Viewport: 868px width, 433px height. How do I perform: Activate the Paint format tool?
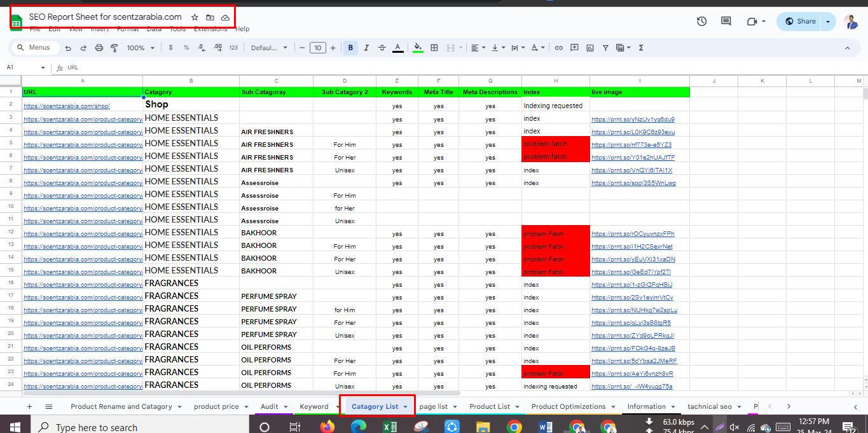(114, 48)
